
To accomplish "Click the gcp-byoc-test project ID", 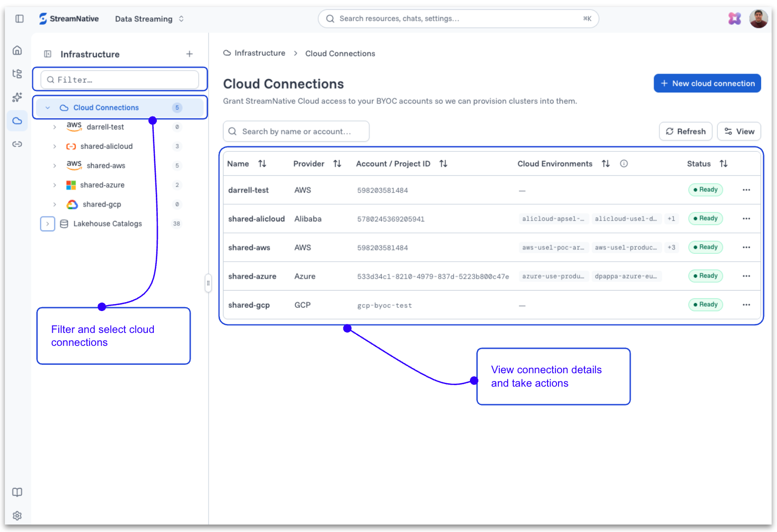I will (385, 306).
